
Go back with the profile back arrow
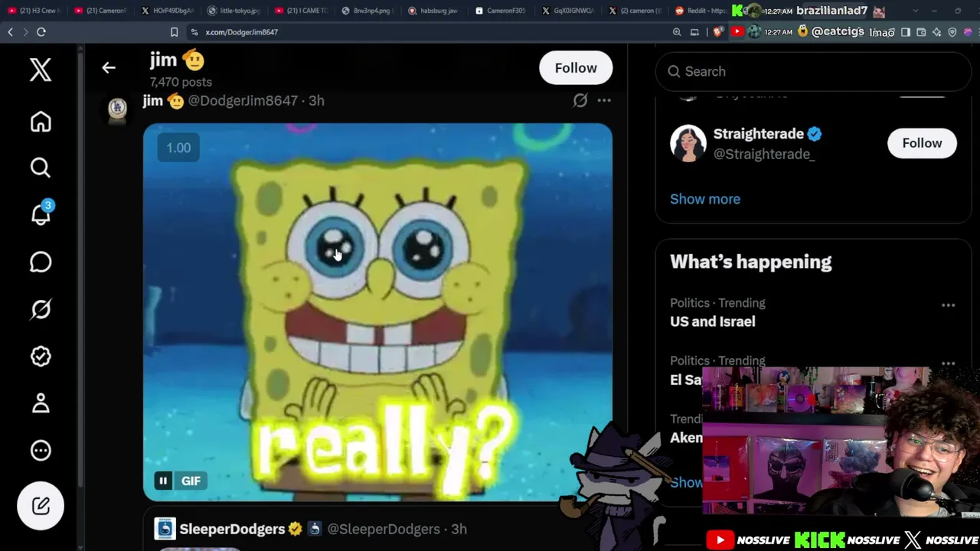109,68
